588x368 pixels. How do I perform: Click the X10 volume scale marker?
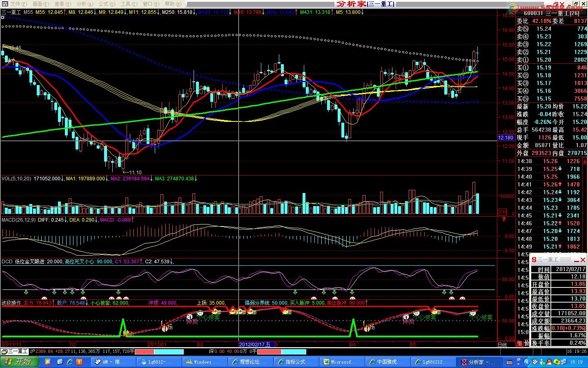[503, 212]
